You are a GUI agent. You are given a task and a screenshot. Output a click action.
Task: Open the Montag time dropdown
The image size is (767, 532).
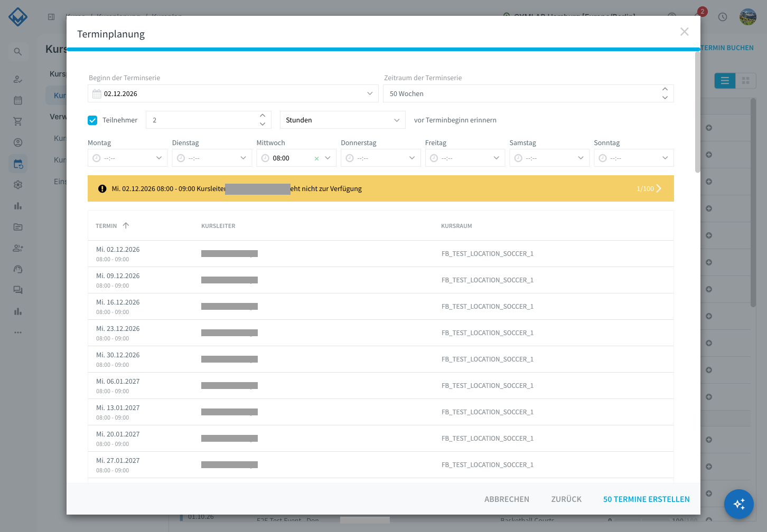click(128, 158)
